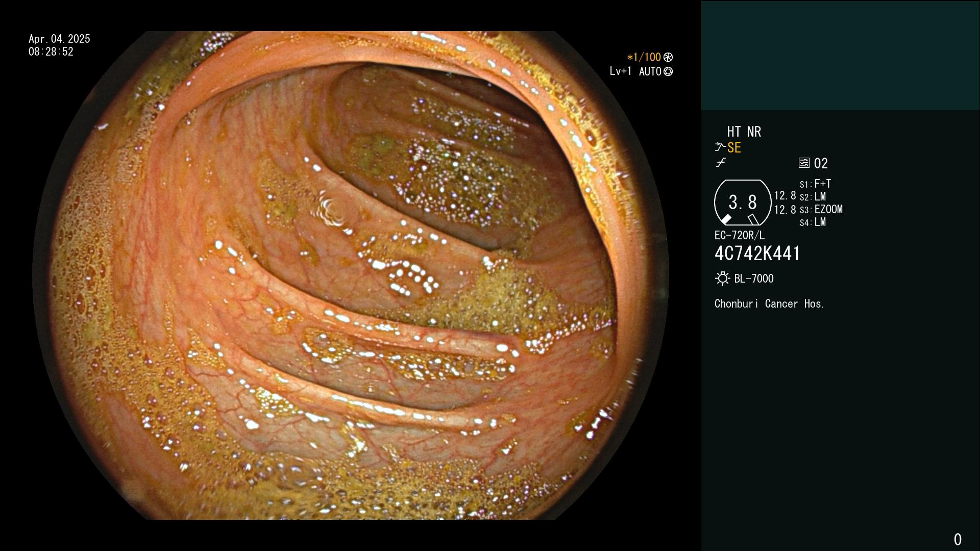This screenshot has width=980, height=551.
Task: Click the settings sliders icon beside 02
Action: coord(804,163)
